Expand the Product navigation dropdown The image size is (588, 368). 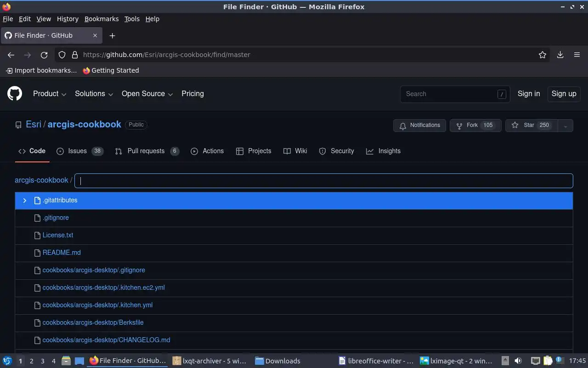50,94
